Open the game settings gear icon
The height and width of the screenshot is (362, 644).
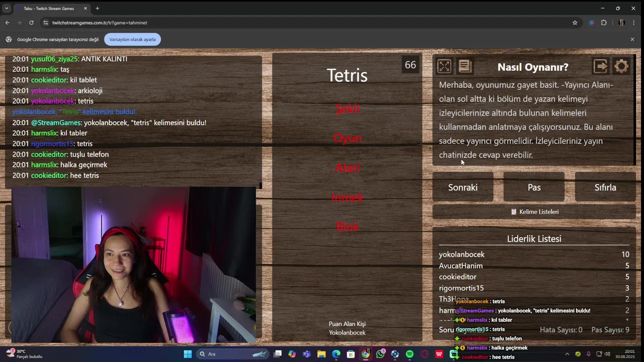pos(621,66)
